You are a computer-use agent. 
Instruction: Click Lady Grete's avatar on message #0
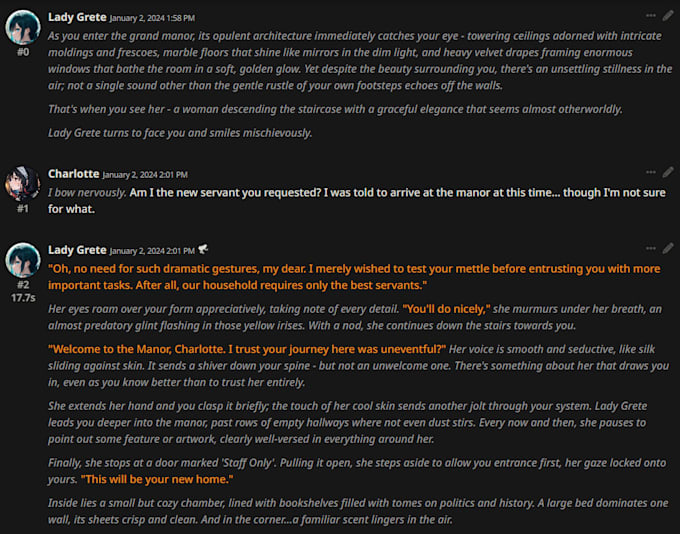coord(22,27)
